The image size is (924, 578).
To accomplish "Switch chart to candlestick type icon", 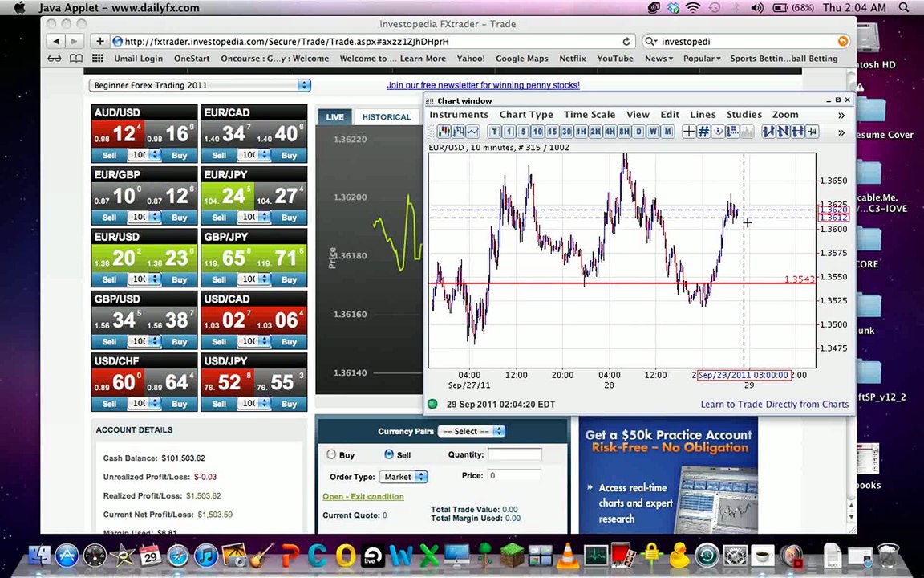I will [x=444, y=132].
